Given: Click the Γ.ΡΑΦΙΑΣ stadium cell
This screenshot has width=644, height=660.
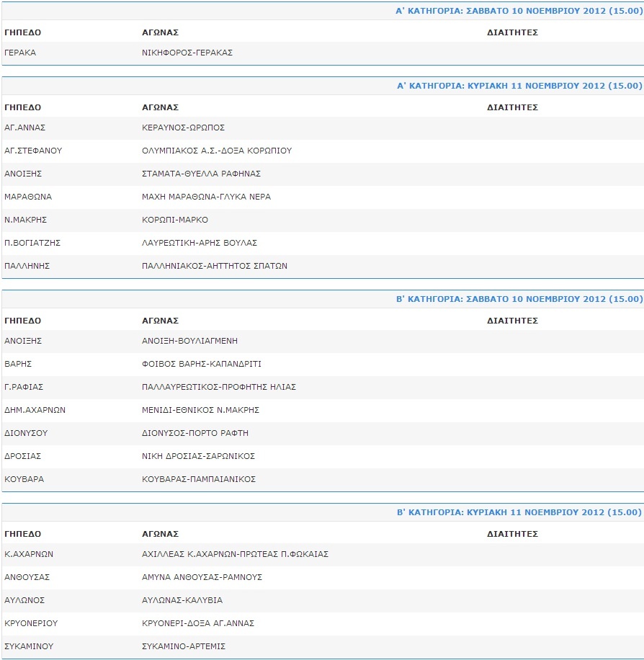Looking at the screenshot, I should point(24,387).
